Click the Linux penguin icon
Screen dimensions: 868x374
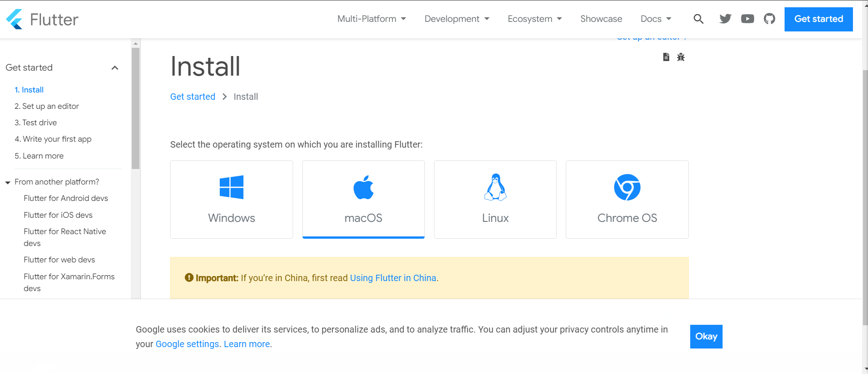(x=496, y=187)
